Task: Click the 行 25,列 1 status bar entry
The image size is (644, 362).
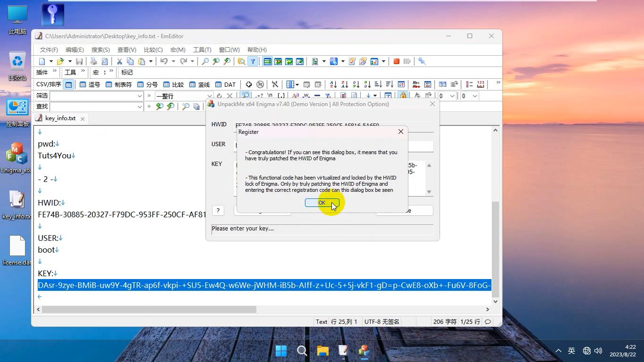Action: pos(344,322)
